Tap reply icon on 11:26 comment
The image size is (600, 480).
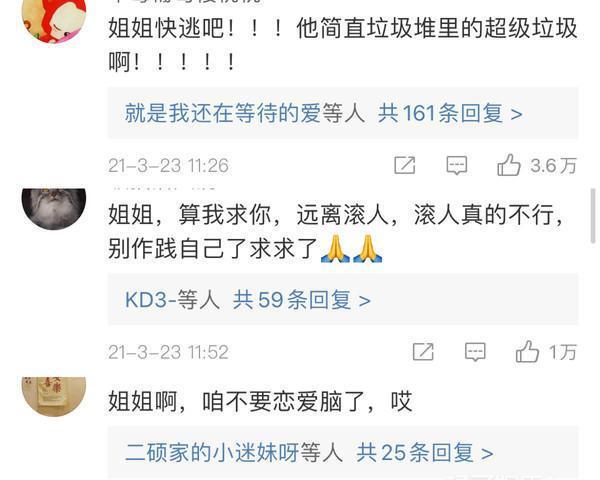457,165
